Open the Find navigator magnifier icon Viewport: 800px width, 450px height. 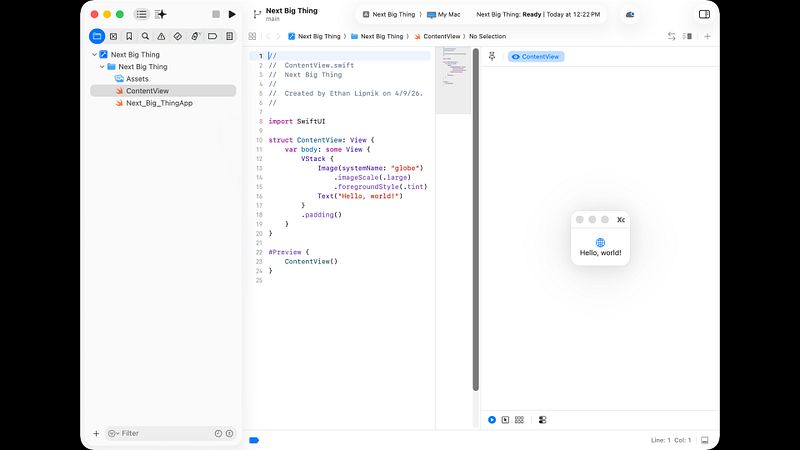[145, 36]
